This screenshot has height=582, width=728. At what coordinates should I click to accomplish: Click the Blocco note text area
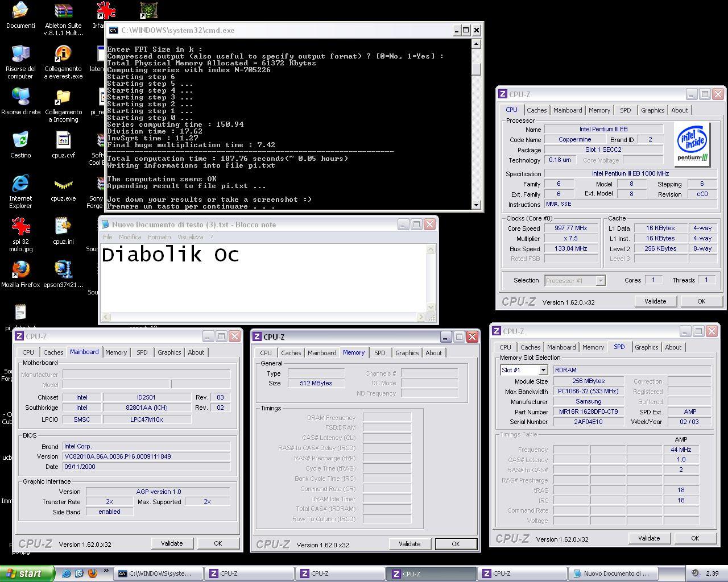click(x=263, y=278)
